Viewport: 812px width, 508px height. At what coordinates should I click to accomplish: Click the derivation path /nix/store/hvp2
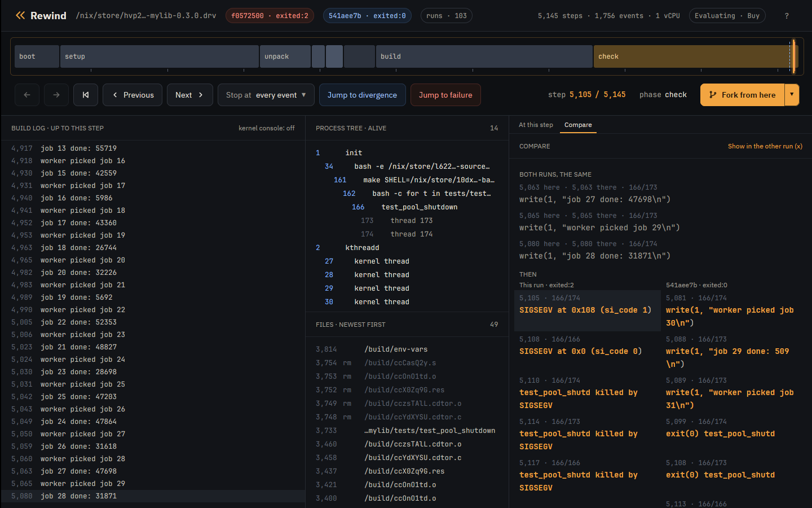[x=146, y=16]
